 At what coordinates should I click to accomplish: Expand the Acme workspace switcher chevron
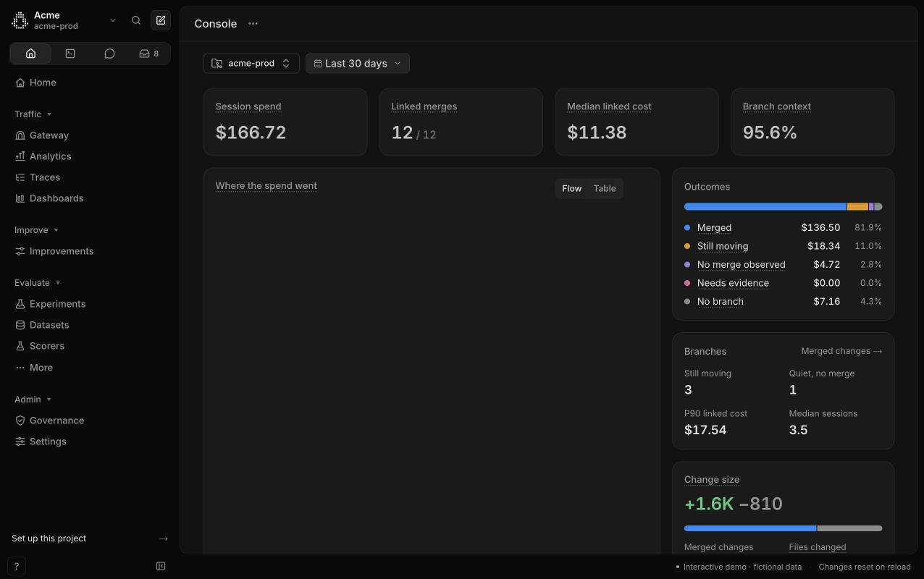point(113,20)
